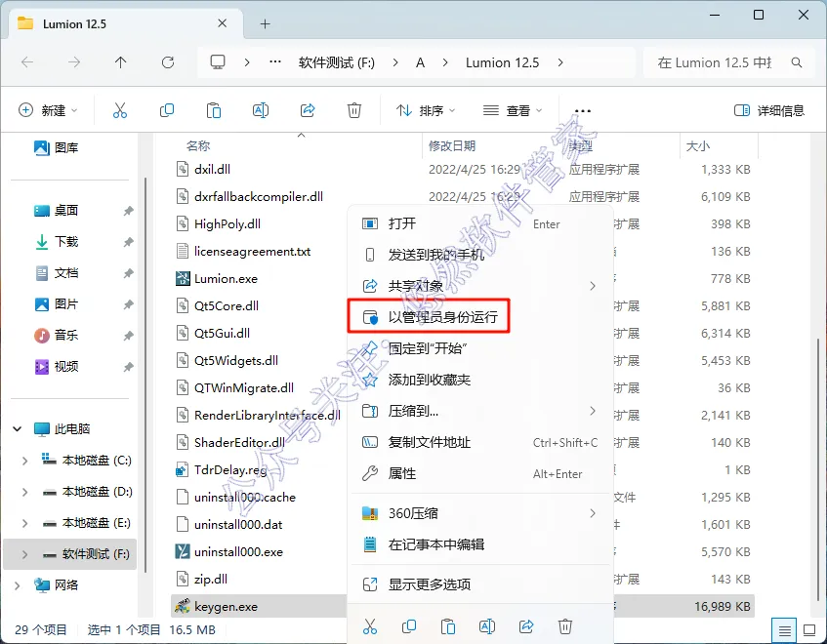Open 下载 in the sidebar

(57, 242)
